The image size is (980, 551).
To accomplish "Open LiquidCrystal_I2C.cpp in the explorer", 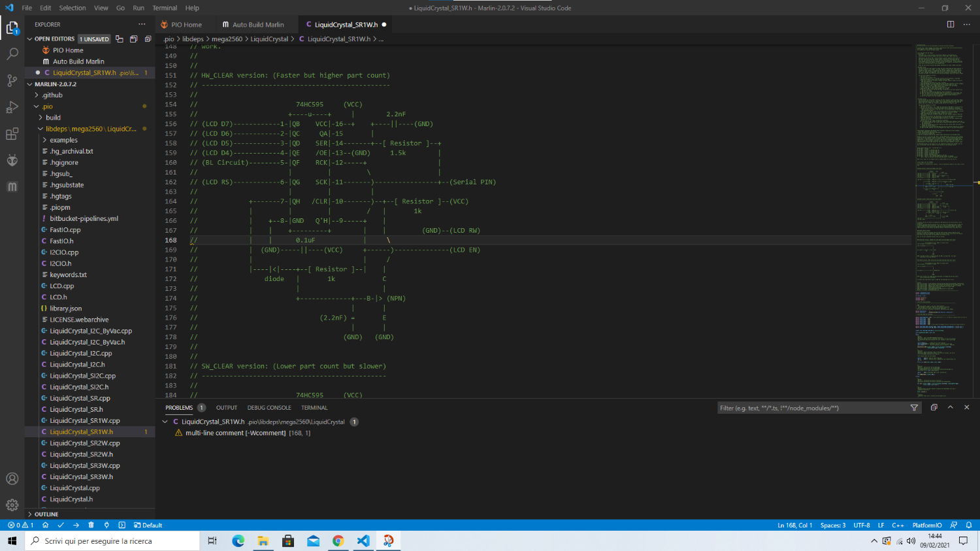I will pyautogui.click(x=81, y=354).
